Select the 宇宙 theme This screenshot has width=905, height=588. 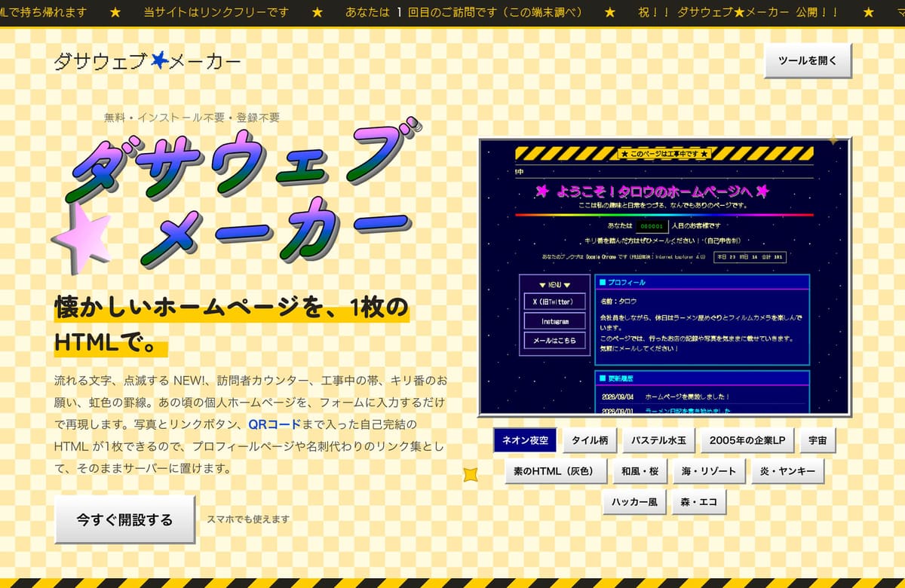click(x=818, y=440)
